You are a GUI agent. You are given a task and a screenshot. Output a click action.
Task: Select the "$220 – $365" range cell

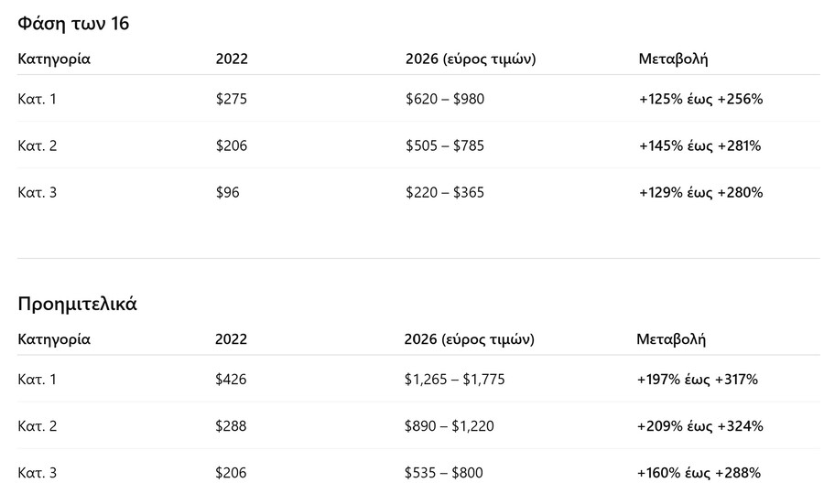(445, 192)
